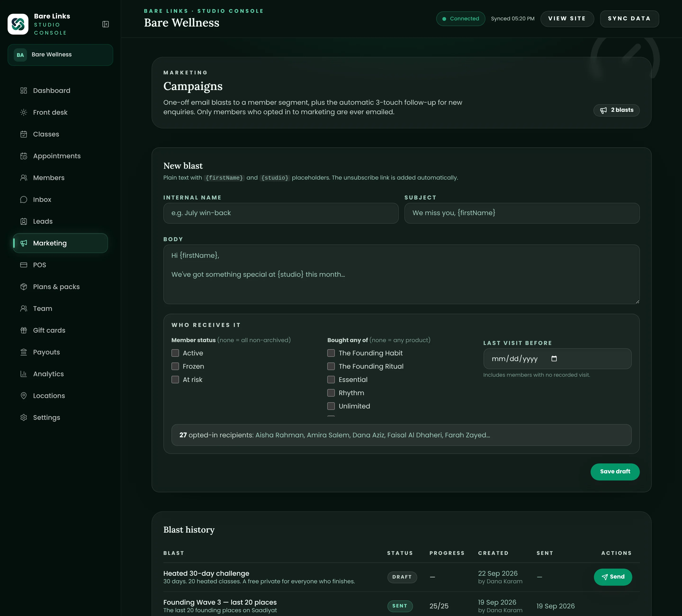
Task: Click the 2 blasts badge
Action: [x=616, y=110]
